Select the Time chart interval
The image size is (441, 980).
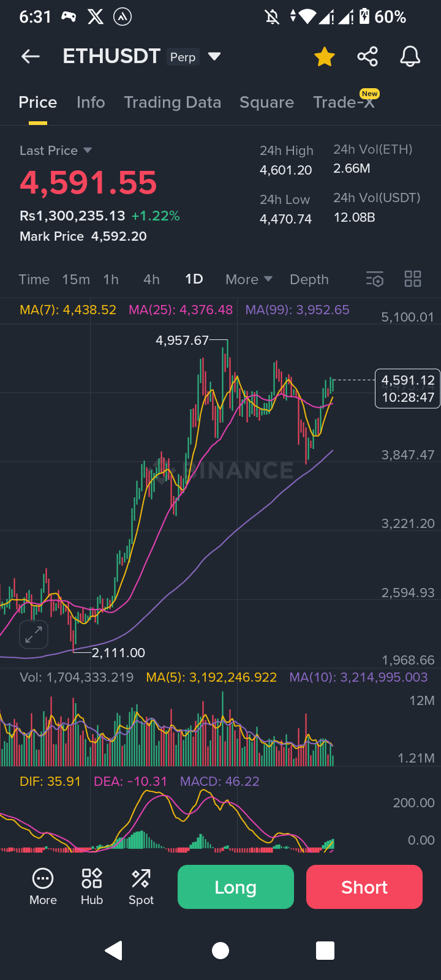[34, 279]
